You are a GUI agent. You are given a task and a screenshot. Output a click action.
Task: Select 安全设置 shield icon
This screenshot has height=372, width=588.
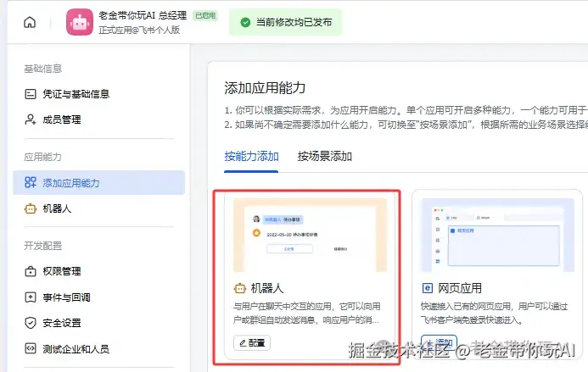(31, 323)
